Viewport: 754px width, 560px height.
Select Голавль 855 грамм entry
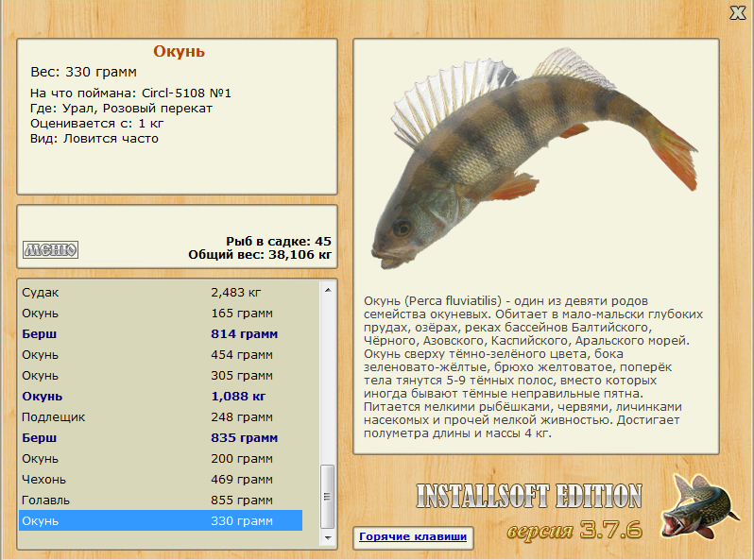pyautogui.click(x=161, y=501)
